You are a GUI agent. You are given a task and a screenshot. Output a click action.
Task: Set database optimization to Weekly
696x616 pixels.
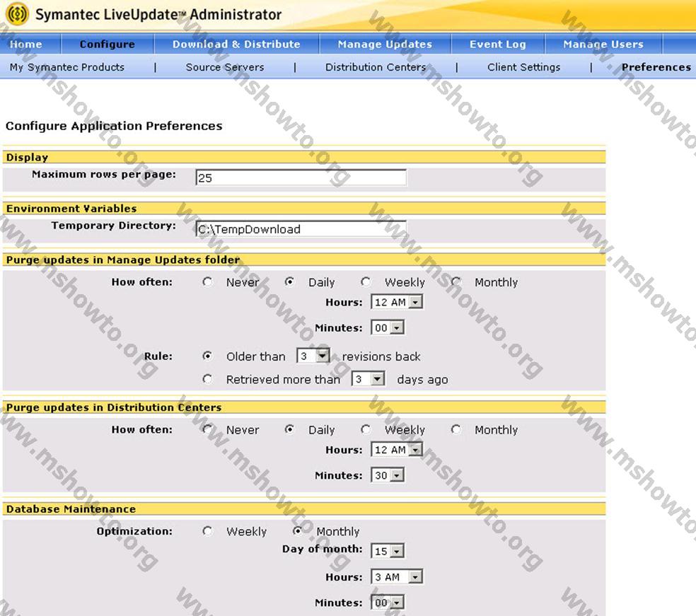click(207, 531)
